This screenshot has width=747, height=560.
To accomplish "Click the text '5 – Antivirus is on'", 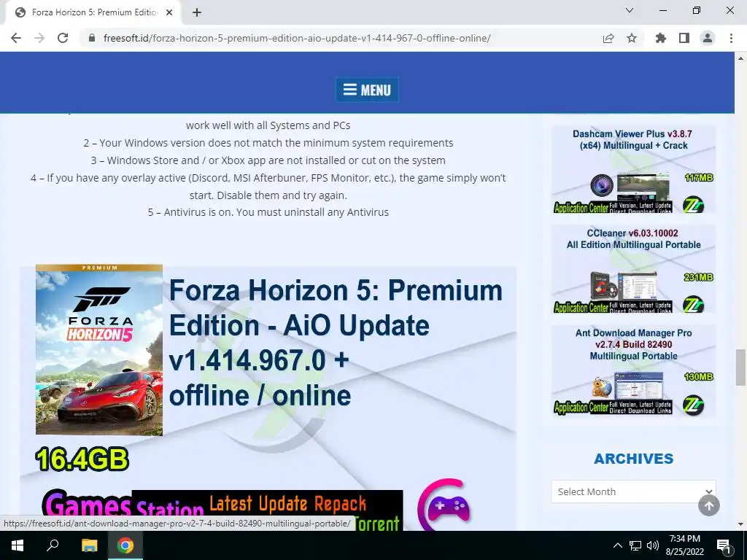I will 190,212.
